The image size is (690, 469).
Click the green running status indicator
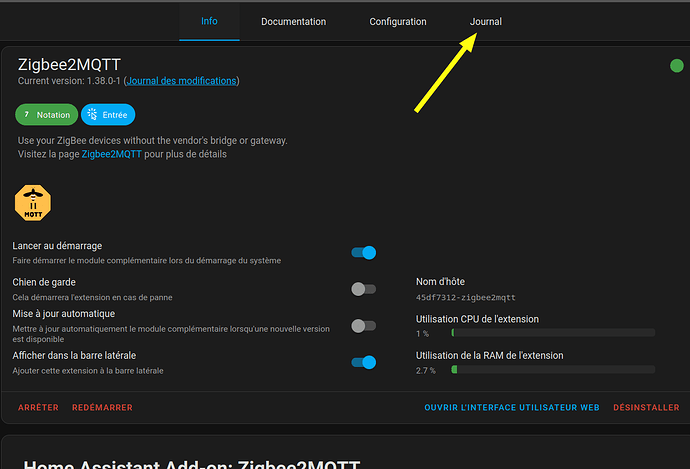click(676, 66)
